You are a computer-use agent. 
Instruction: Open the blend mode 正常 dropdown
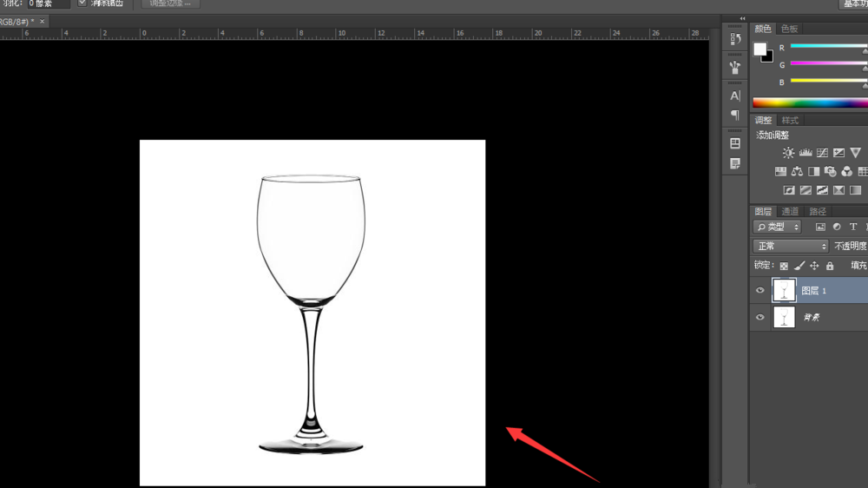coord(790,247)
